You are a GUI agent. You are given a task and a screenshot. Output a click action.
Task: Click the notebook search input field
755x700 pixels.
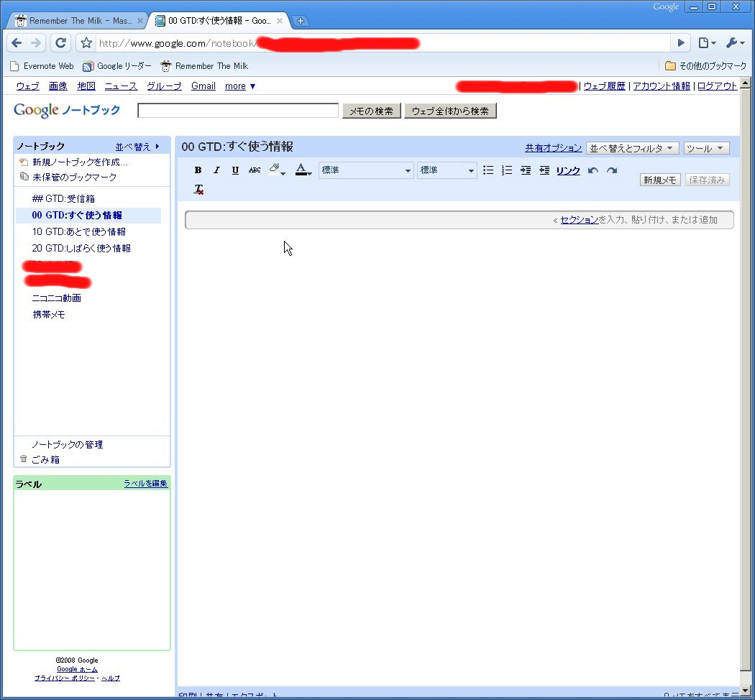pos(238,111)
